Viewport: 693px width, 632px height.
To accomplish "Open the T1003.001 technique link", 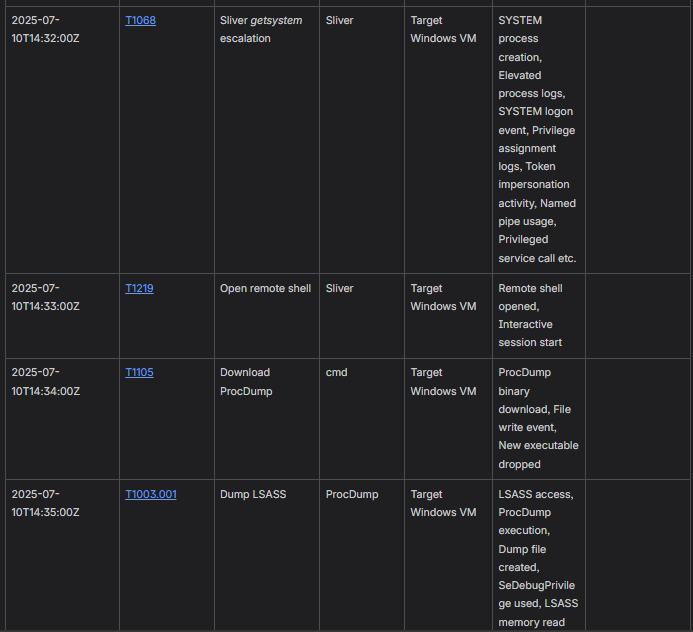I will point(150,494).
